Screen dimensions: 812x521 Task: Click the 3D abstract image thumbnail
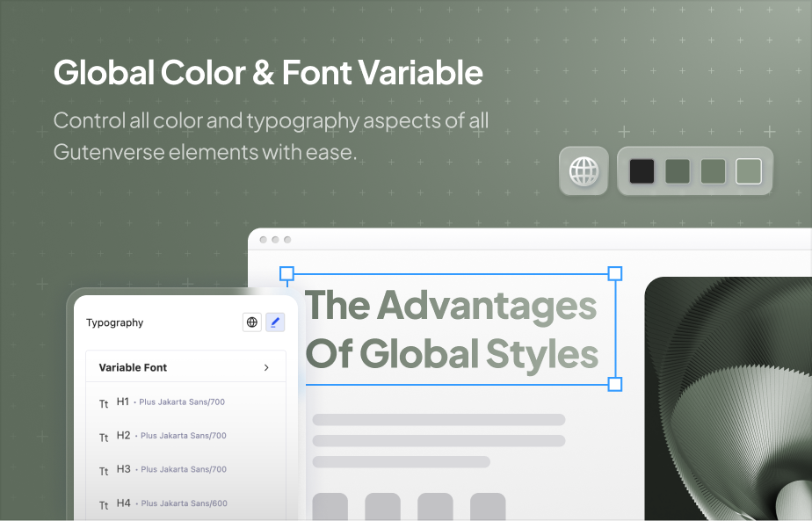pyautogui.click(x=728, y=400)
